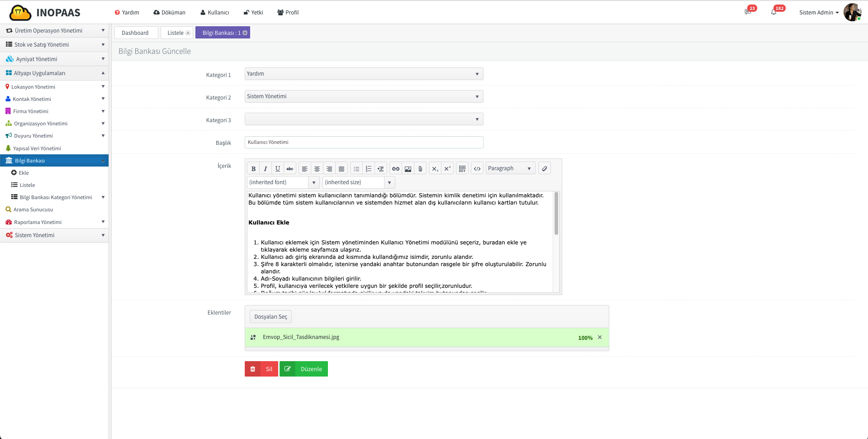This screenshot has width=868, height=439.
Task: Insert hyperlink in editor
Action: pos(396,168)
